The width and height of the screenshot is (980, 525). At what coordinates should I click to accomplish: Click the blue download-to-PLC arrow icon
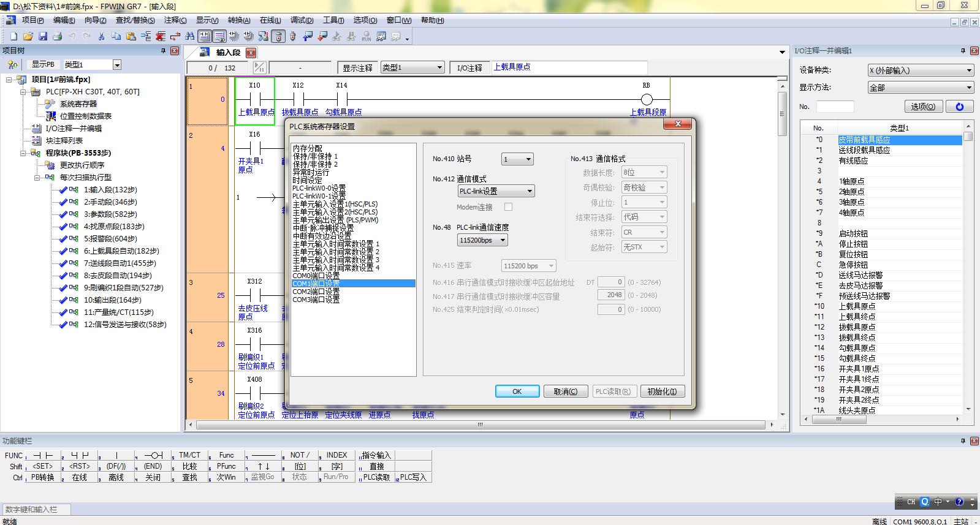click(308, 37)
